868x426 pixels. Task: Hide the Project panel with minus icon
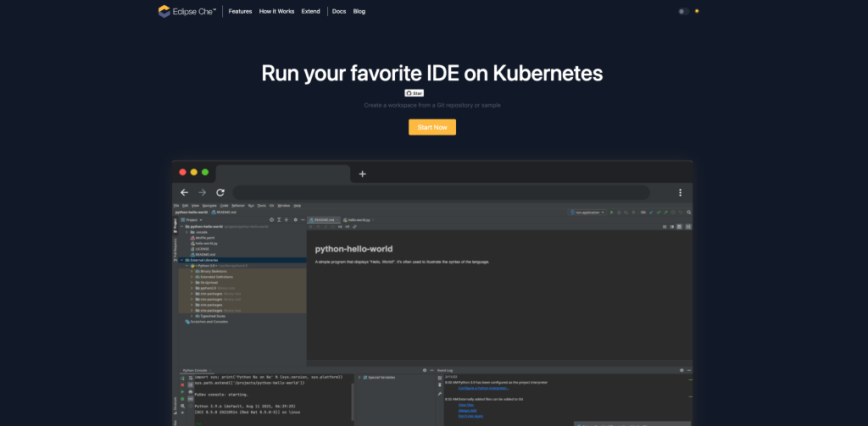coord(303,219)
